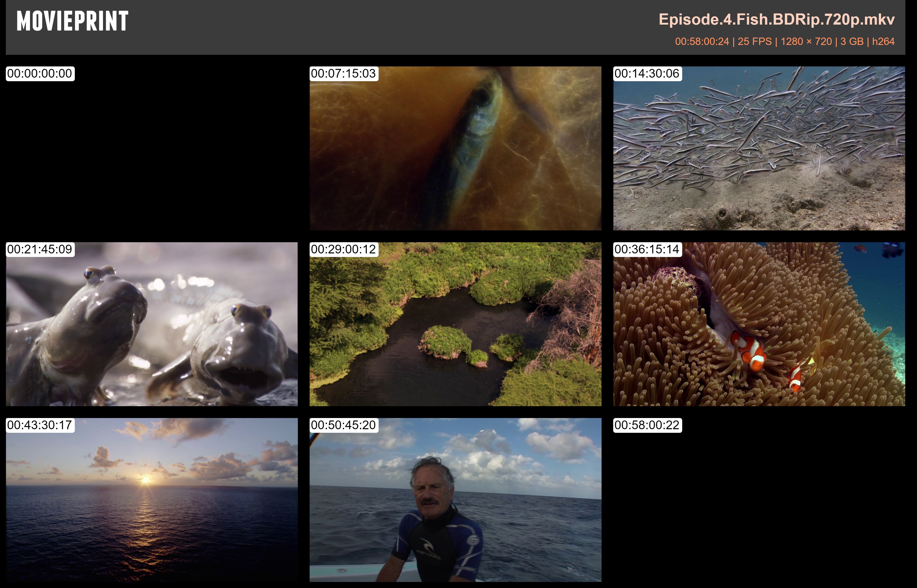The image size is (917, 588).
Task: Click the 00:50:45:20 timecode label
Action: tap(343, 425)
